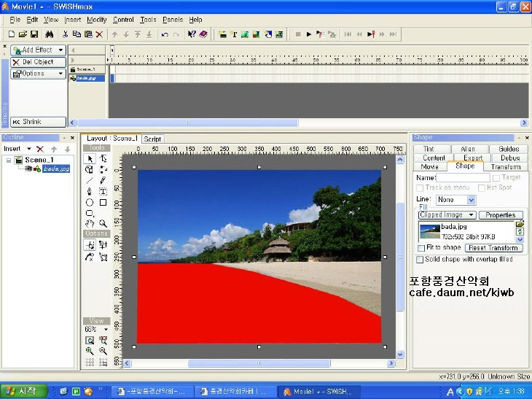Switch to the Script tab
The height and width of the screenshot is (399, 532).
tap(152, 139)
